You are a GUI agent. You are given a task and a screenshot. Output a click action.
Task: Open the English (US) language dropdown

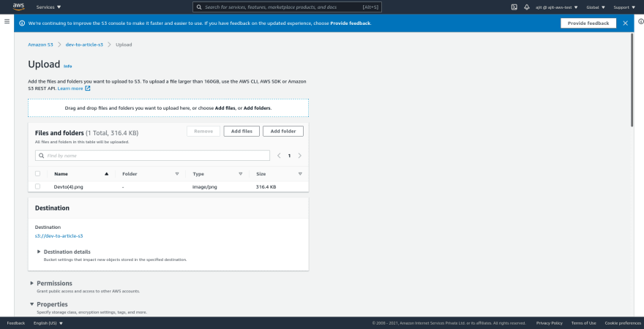coord(48,323)
